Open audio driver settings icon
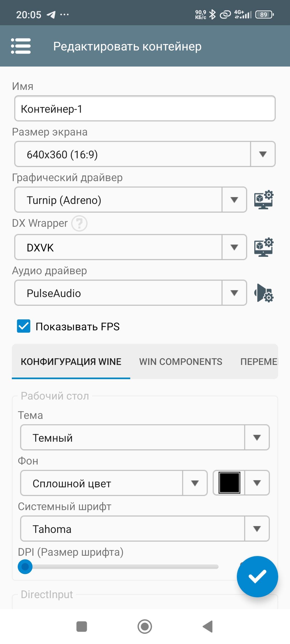This screenshot has height=644, width=290. tap(264, 293)
